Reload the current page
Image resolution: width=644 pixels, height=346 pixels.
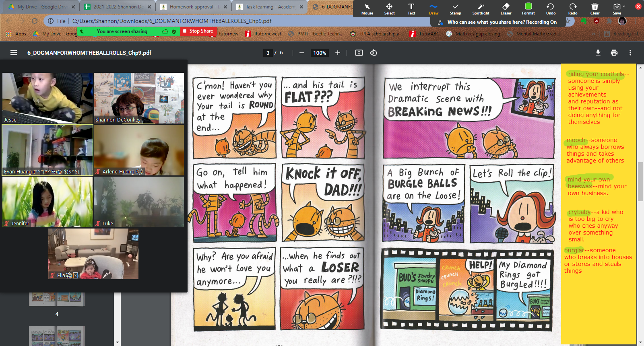point(35,21)
